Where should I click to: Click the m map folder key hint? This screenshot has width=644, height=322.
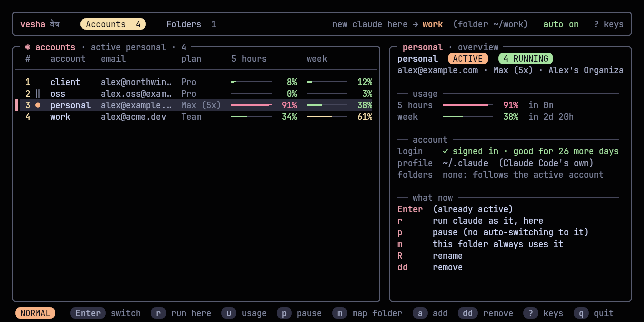(x=367, y=313)
